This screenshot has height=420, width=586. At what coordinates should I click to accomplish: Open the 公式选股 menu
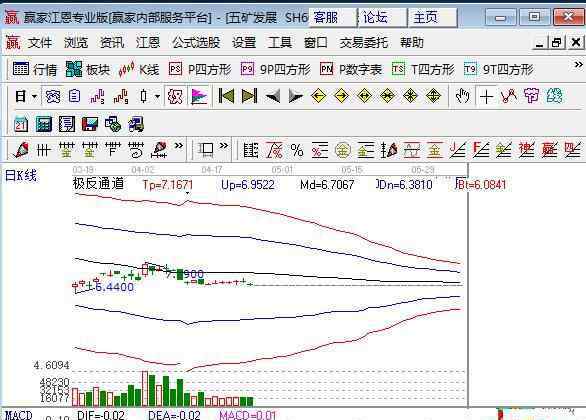tap(196, 43)
